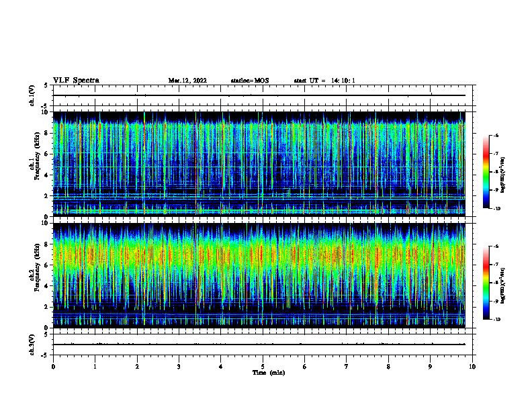Click the "5" tick on the time axis
532x411 pixels.
[x=263, y=367]
